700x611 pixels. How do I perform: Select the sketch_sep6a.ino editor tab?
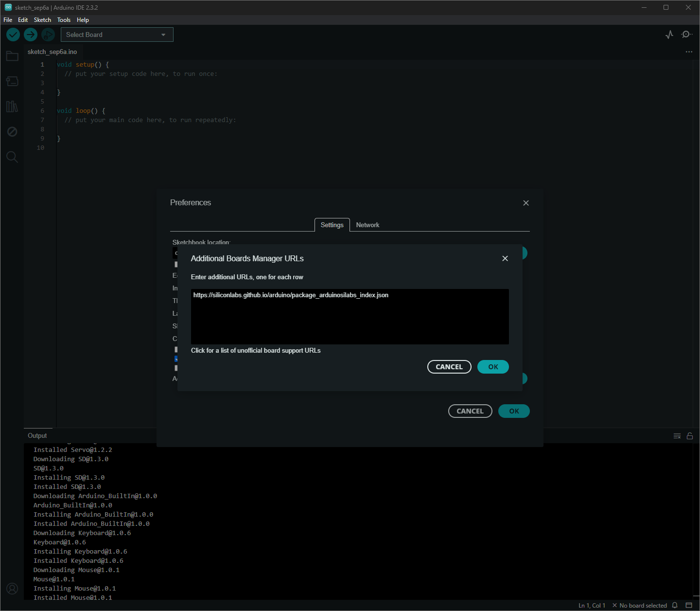52,52
